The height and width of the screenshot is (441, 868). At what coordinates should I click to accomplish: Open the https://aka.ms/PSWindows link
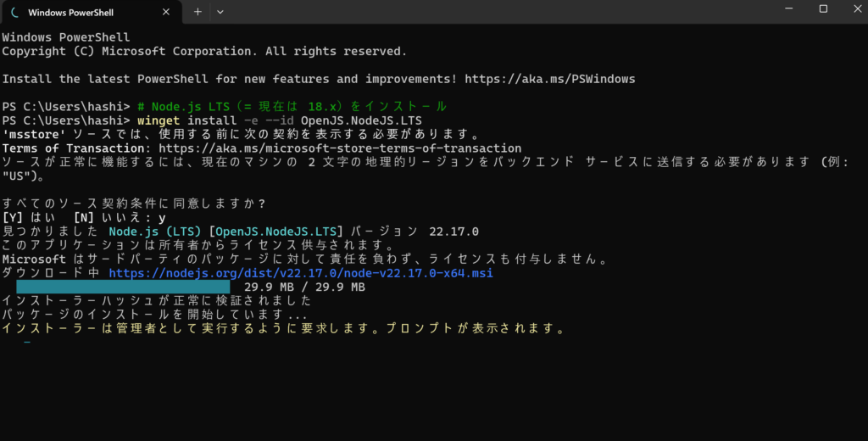click(549, 79)
